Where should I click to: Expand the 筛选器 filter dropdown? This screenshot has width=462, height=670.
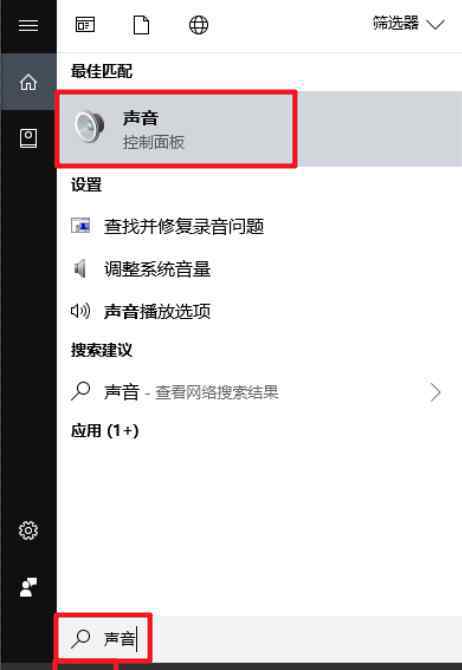[409, 24]
